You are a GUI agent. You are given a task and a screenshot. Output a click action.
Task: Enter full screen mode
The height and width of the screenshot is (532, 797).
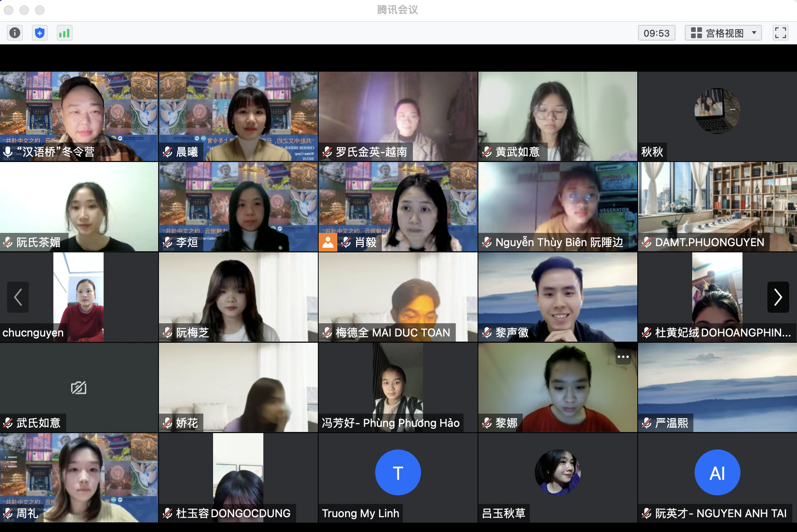[x=780, y=33]
